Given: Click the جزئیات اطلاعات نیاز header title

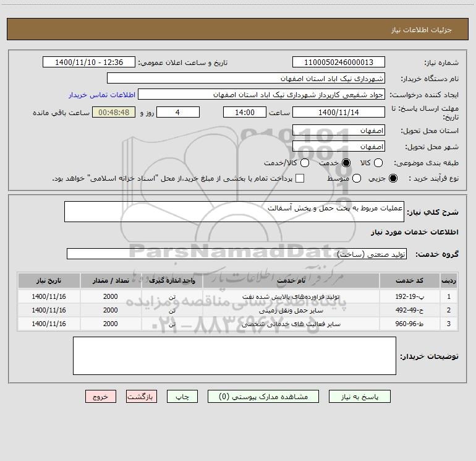Looking at the screenshot, I should pos(422,30).
